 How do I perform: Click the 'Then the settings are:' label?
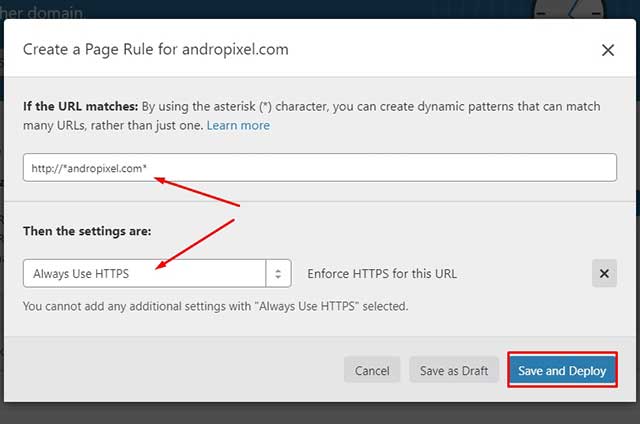[87, 231]
